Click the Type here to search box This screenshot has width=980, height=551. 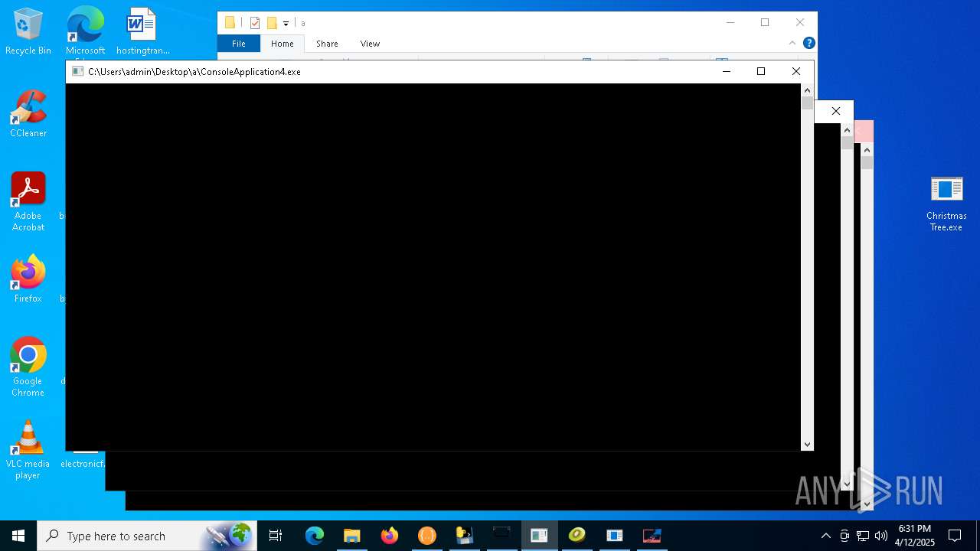tap(147, 536)
